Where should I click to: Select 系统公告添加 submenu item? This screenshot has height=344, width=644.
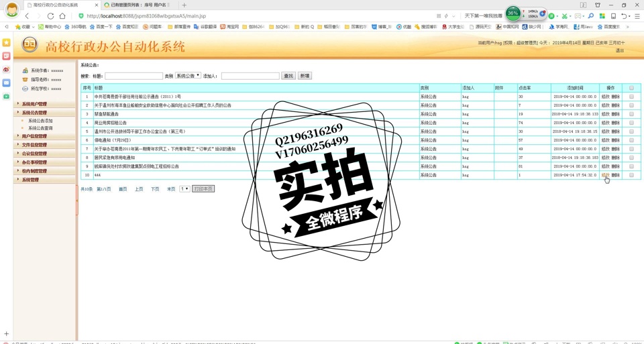pos(40,121)
